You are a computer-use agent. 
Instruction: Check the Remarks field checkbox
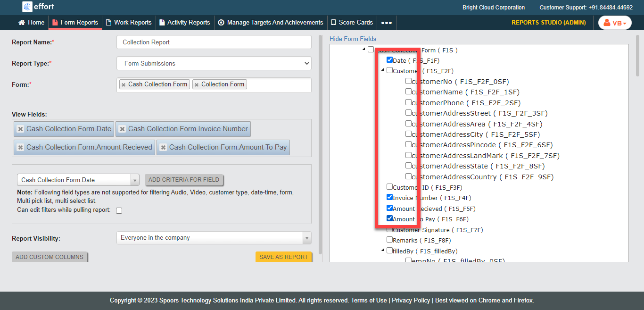click(x=389, y=240)
